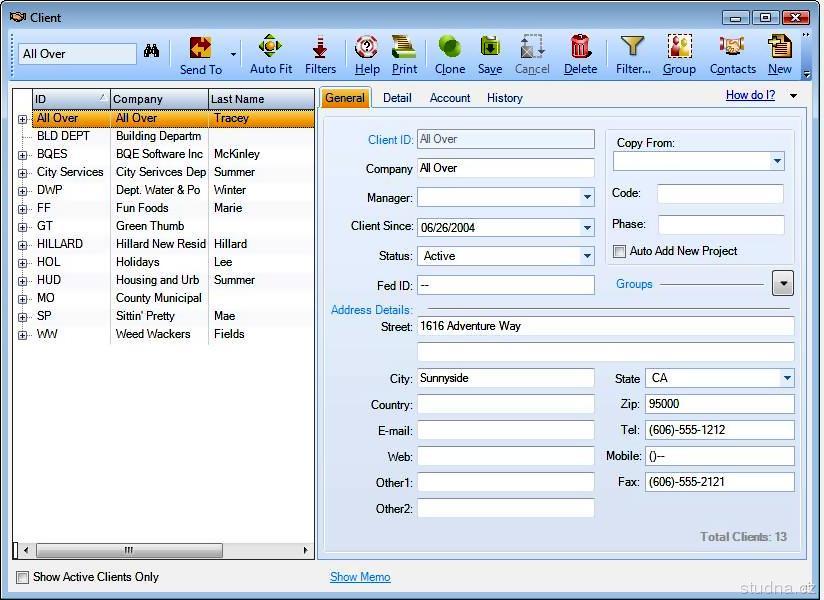Open the Status dropdown
Screen dimensions: 824x600
click(587, 256)
